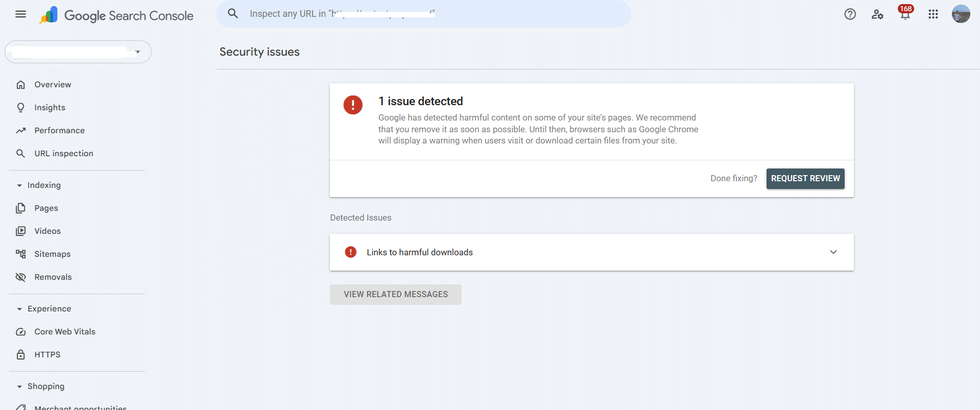980x410 pixels.
Task: Click the red warning icon on harmful downloads row
Action: [351, 252]
